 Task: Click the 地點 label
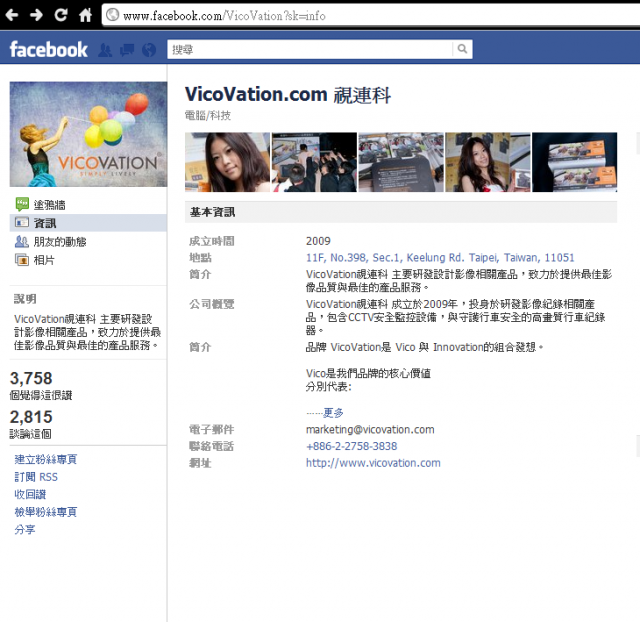click(200, 258)
